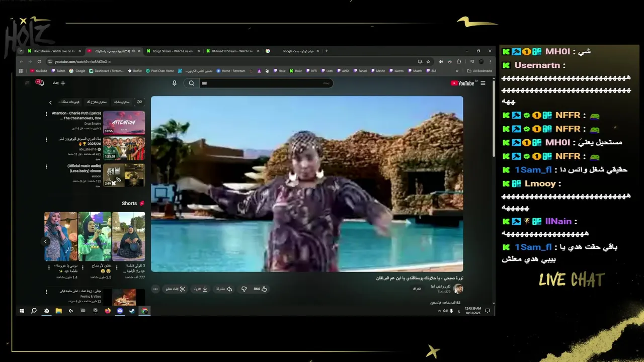The image size is (644, 362).
Task: Open the Home - Restream bookmark
Action: [x=231, y=71]
